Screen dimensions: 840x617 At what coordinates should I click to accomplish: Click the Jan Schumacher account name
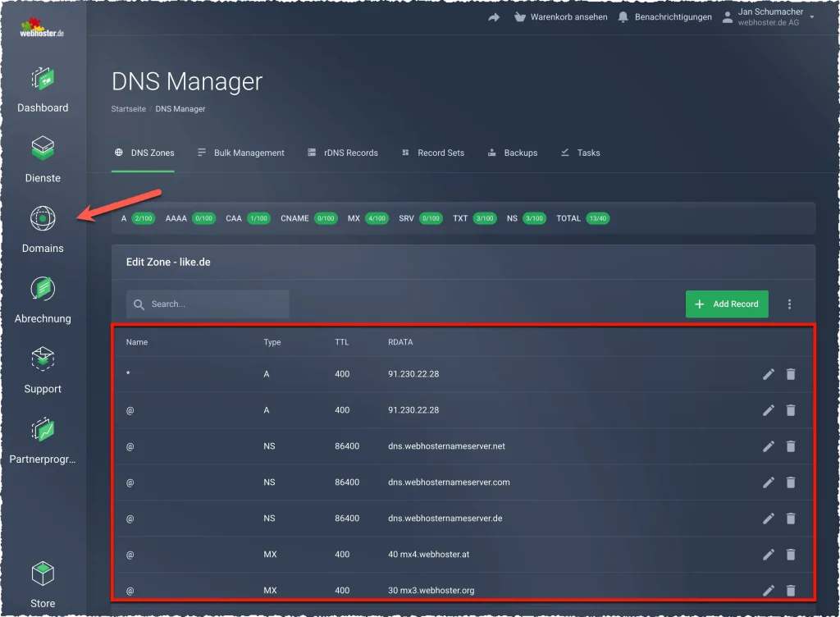[x=769, y=11]
